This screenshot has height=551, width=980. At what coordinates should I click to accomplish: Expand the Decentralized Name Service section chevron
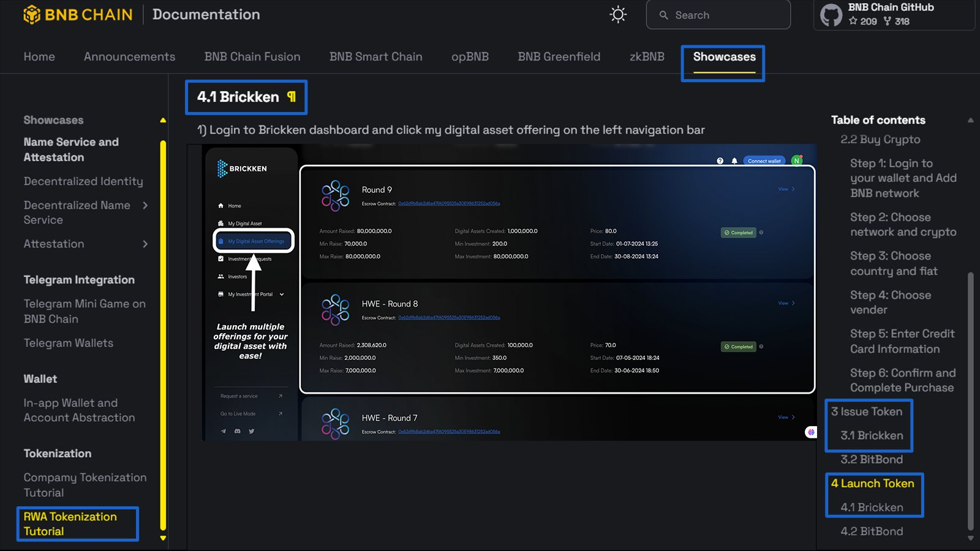click(x=145, y=206)
